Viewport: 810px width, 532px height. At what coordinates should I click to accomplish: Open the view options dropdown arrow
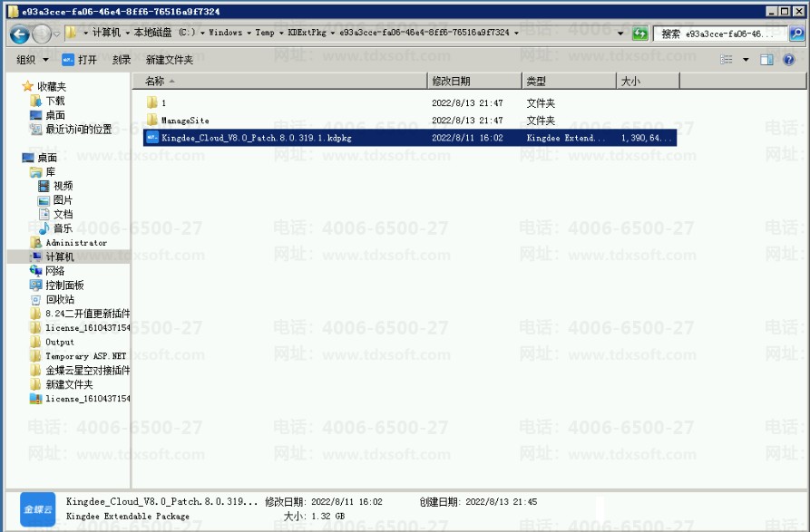(746, 60)
